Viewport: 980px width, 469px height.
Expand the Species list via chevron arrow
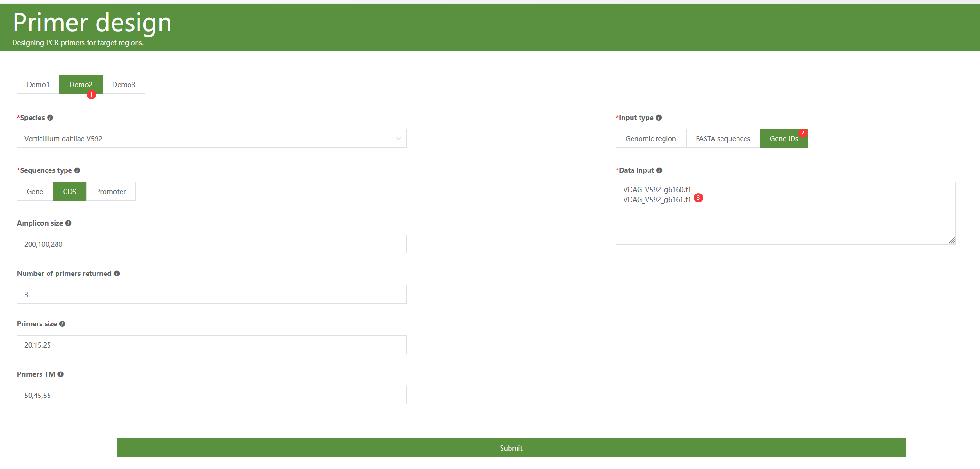click(398, 139)
